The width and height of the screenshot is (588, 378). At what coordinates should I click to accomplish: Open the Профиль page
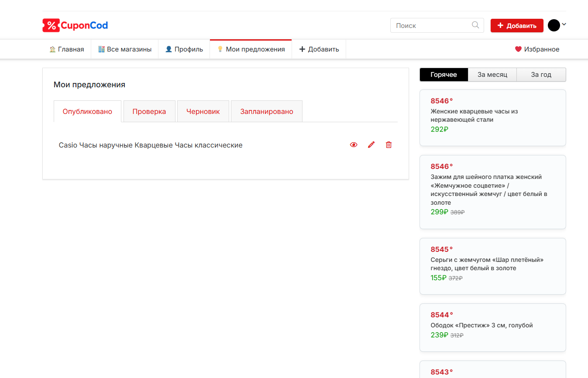[184, 49]
